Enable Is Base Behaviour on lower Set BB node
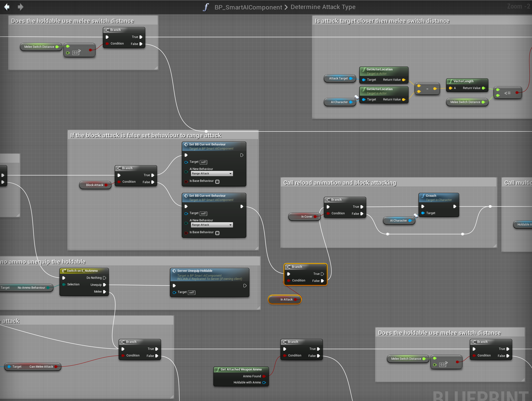Image resolution: width=532 pixels, height=401 pixels. [217, 233]
